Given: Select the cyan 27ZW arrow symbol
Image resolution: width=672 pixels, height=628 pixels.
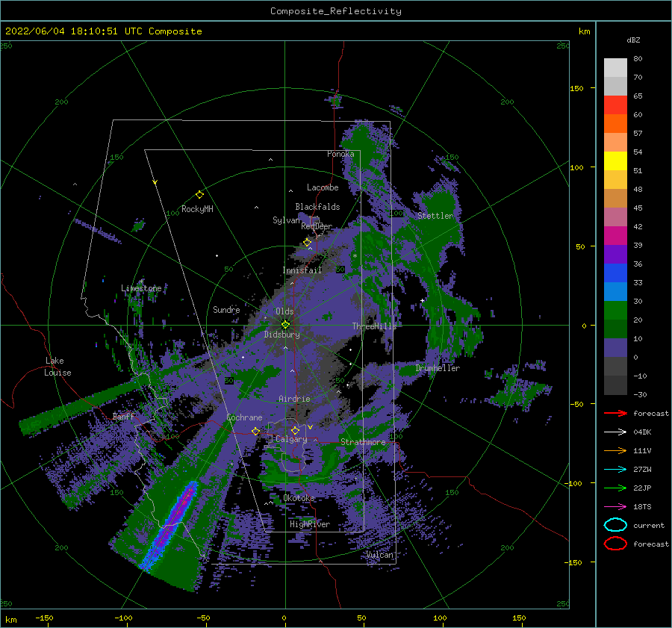Looking at the screenshot, I should pos(615,470).
